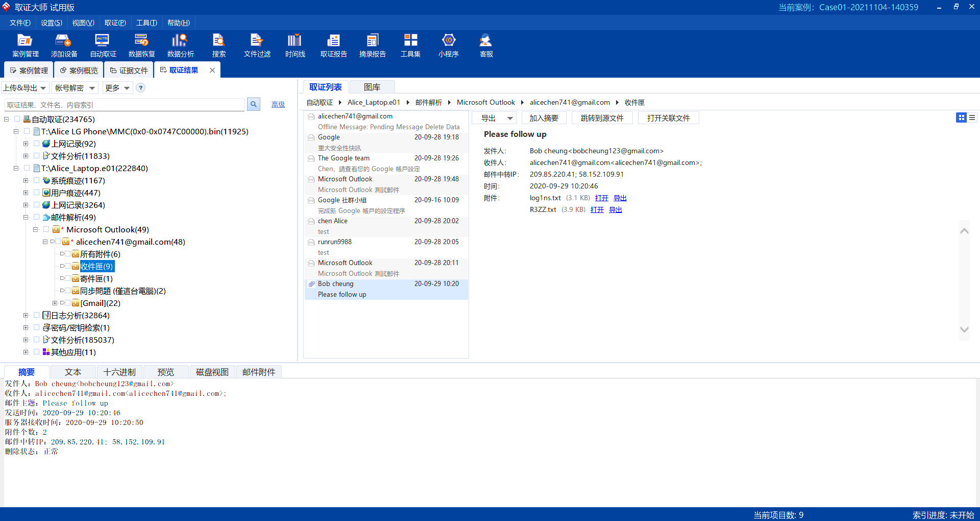Start 自动取证 from the toolbar
The image size is (980, 521).
pos(103,45)
